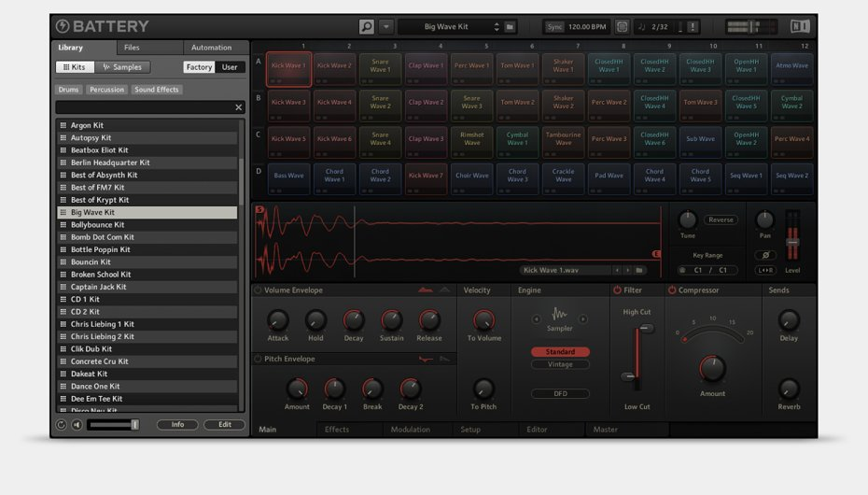The height and width of the screenshot is (495, 868).
Task: Open the Automation tab in the sidebar
Action: (x=211, y=48)
